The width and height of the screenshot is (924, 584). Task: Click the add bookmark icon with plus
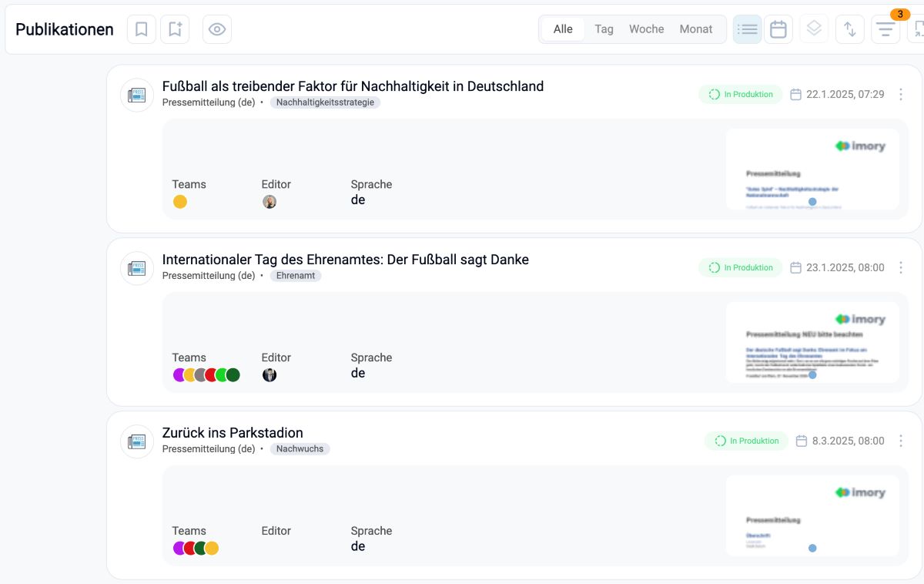tap(175, 29)
